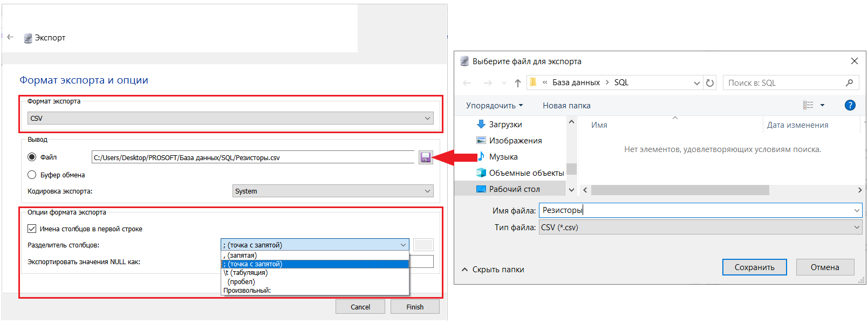This screenshot has height=324, width=868.
Task: Click SQL in the address breadcrumb
Action: click(621, 82)
